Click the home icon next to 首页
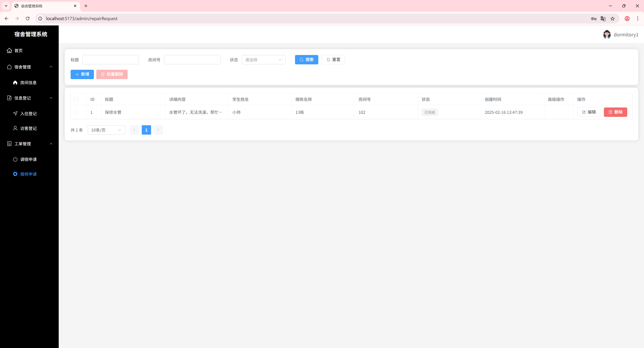 click(x=9, y=50)
